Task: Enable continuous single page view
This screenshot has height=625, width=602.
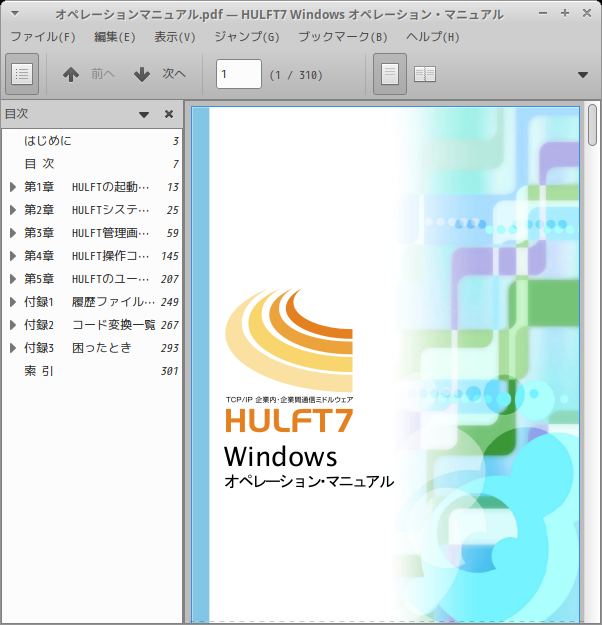Action: (x=390, y=74)
